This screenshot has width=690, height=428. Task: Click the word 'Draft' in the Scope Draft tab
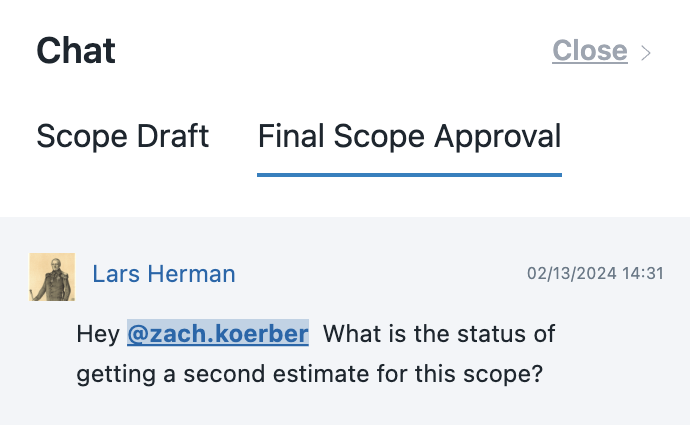point(172,136)
